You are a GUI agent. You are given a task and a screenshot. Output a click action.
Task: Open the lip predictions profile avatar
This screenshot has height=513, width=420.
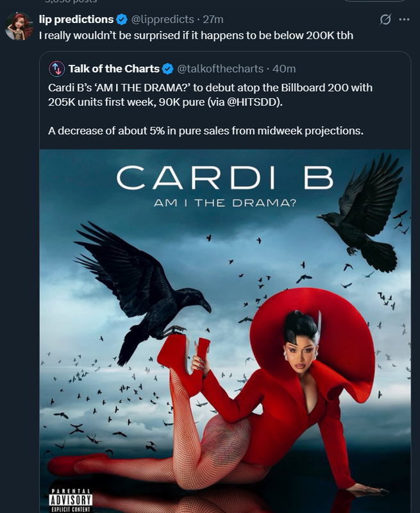[x=19, y=27]
